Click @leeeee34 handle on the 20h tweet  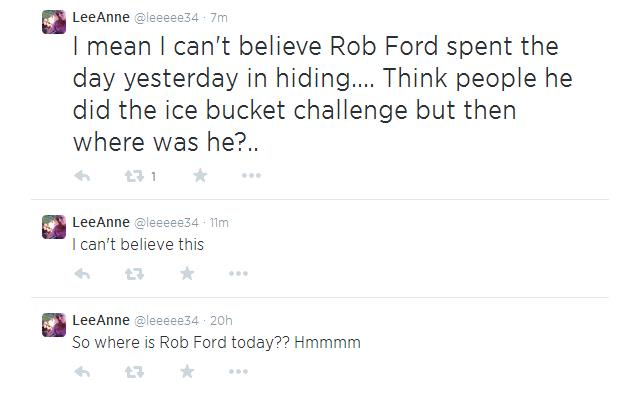pyautogui.click(x=166, y=321)
